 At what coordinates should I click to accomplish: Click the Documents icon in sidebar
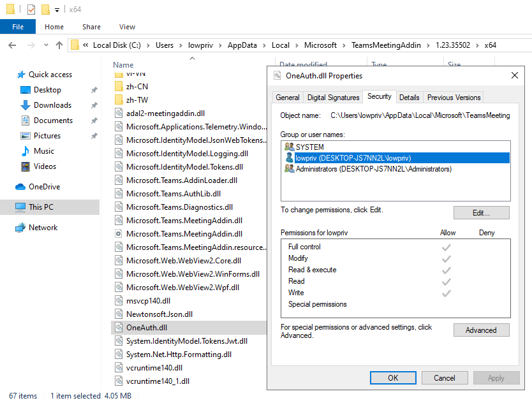(x=26, y=121)
